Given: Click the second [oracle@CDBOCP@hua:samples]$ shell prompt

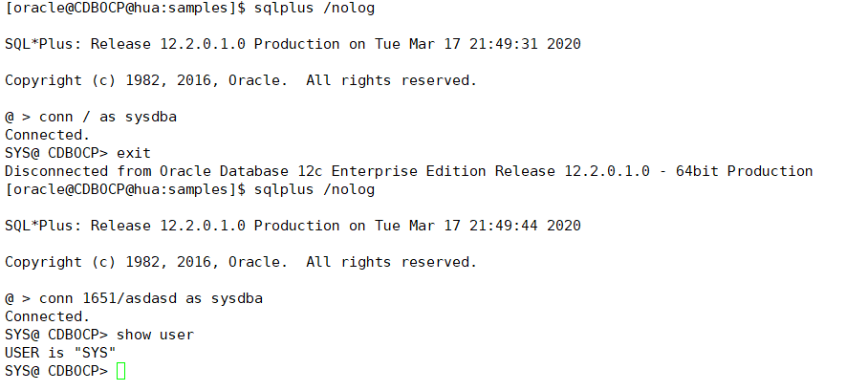Looking at the screenshot, I should point(124,189).
